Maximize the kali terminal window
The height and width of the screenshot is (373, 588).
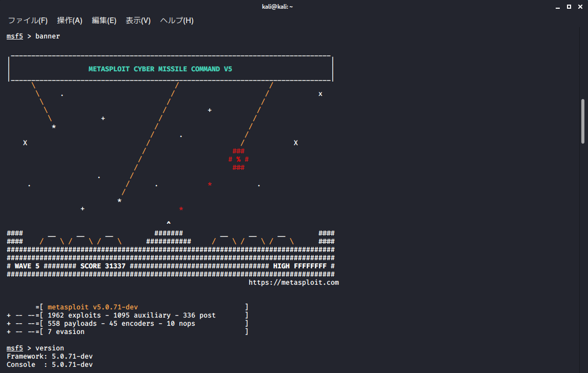point(569,7)
